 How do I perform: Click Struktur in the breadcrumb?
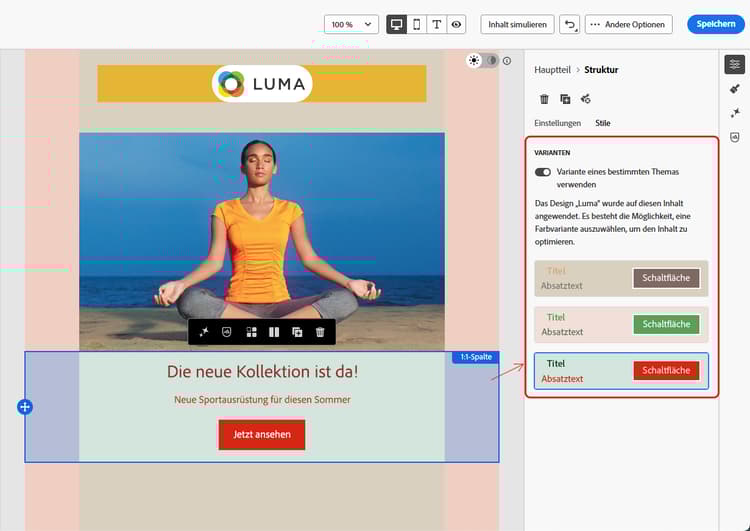[601, 70]
